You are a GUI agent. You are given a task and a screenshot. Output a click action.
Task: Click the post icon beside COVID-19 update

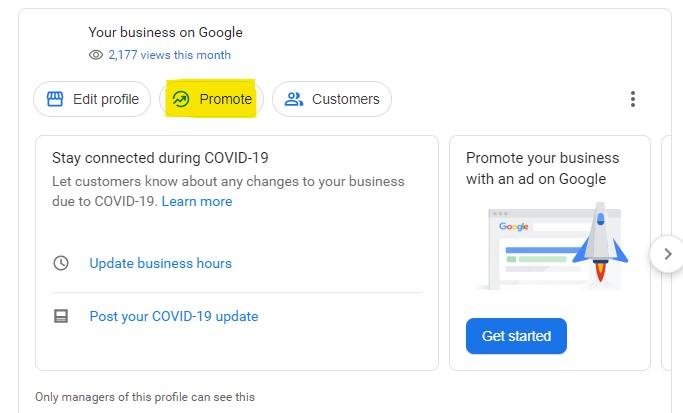click(61, 316)
